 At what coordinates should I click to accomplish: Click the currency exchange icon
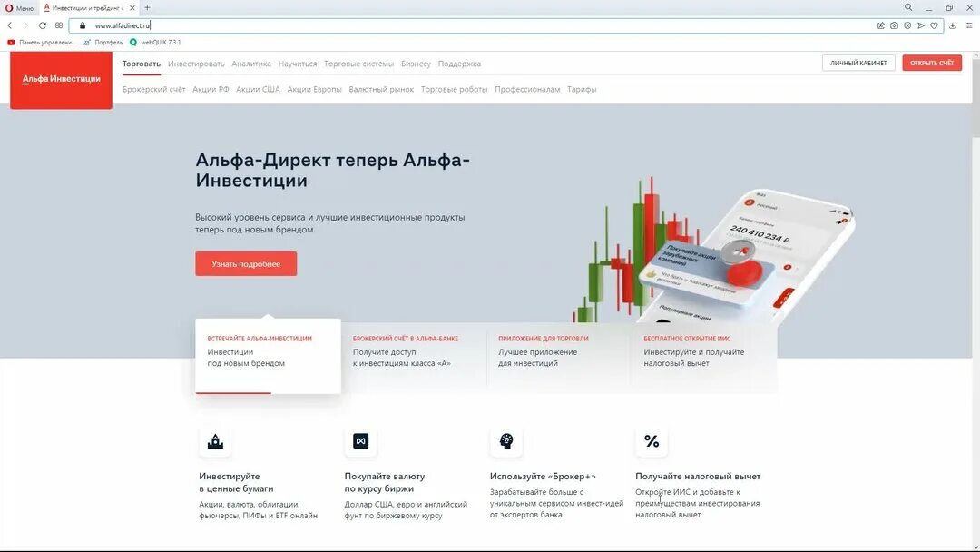pyautogui.click(x=360, y=441)
